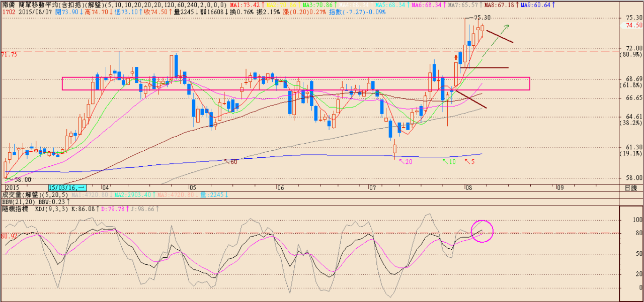
Task: Click the 南僑 stock name label
Action: [x=9, y=5]
